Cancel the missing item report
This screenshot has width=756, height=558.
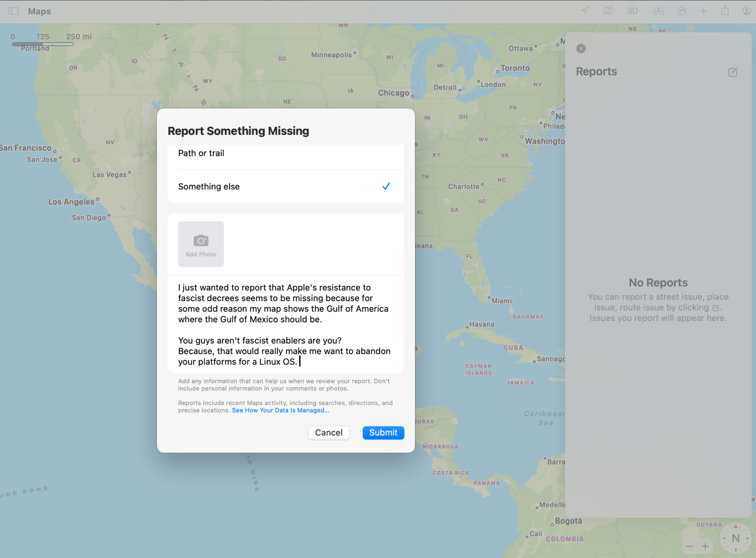pos(329,433)
